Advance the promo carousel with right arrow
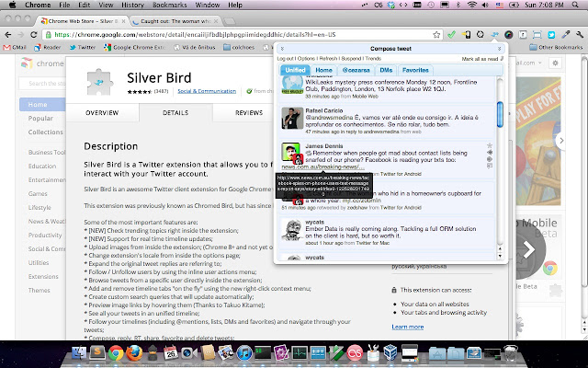Viewport: 588px width, 368px height. [x=528, y=249]
